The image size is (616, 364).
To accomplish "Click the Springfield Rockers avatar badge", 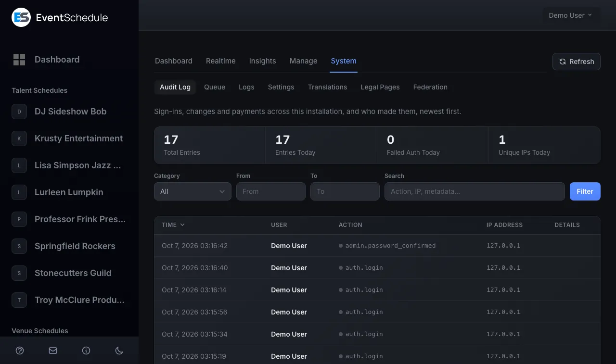I will [19, 246].
